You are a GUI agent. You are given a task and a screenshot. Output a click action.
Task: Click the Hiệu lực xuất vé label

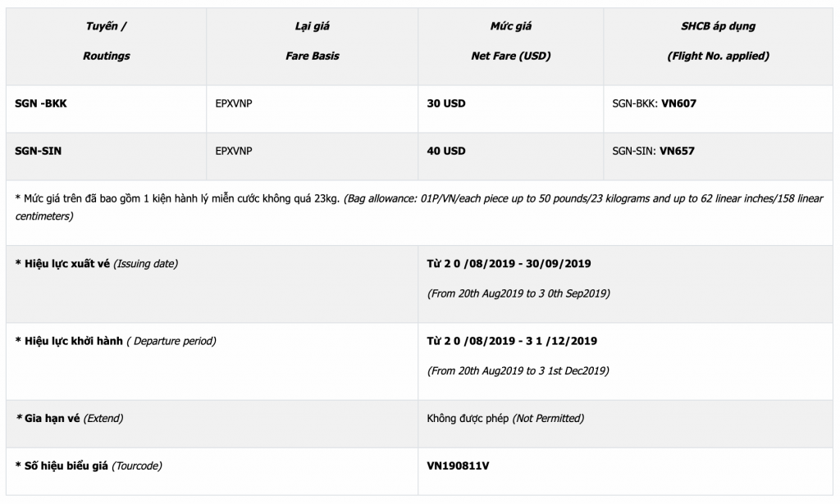[97, 264]
